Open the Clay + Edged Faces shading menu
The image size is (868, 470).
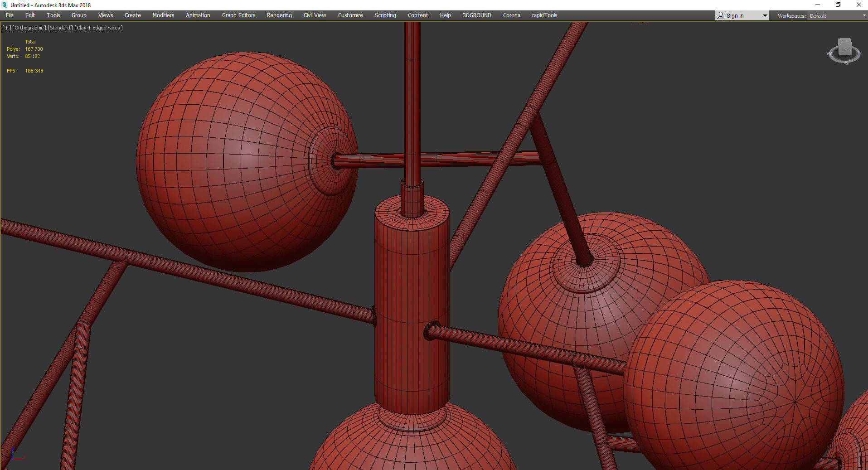click(98, 28)
